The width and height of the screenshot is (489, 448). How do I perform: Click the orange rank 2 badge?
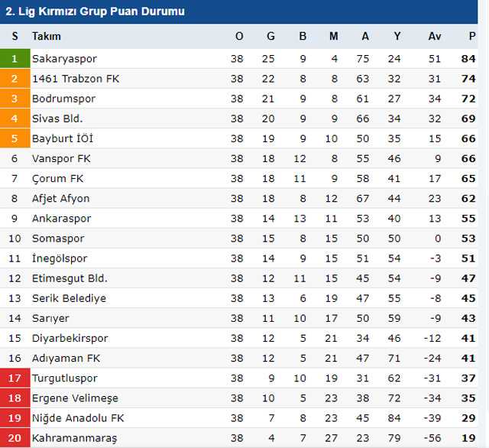point(14,79)
